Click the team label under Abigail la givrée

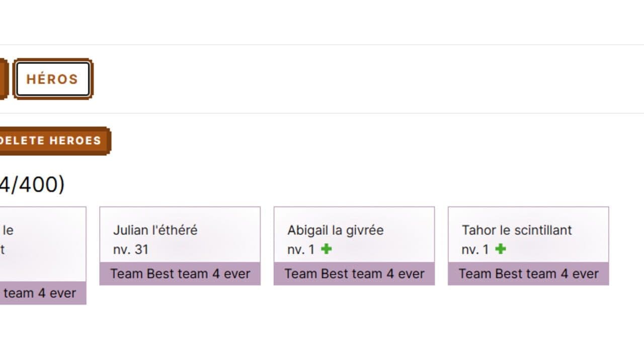coord(354,274)
